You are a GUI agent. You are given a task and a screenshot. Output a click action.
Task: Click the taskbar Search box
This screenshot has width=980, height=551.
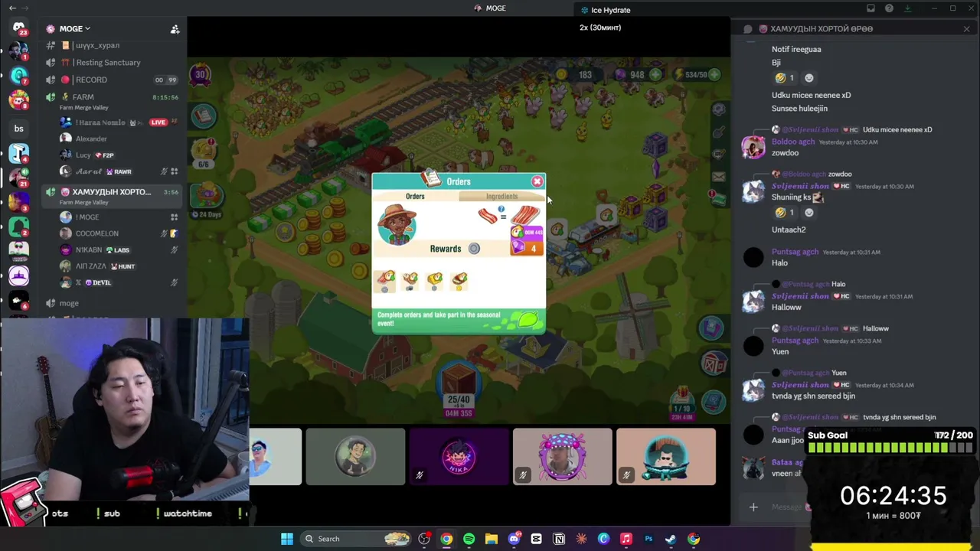(x=356, y=539)
